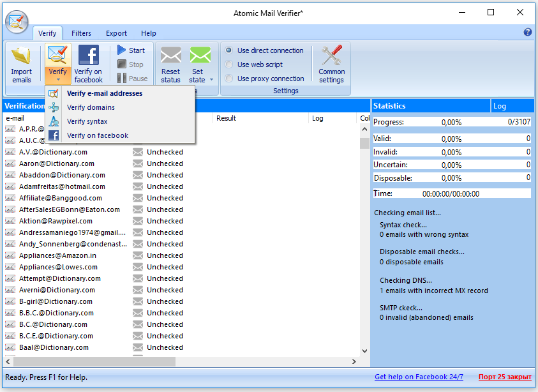Choose Verify domains from the menu
This screenshot has height=392, width=538.
(x=120, y=107)
